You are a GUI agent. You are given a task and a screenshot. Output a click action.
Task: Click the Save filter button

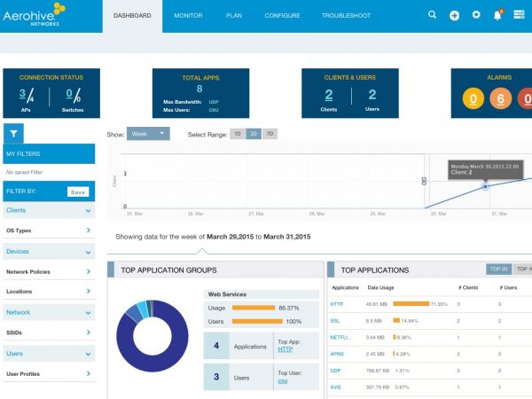pos(78,192)
